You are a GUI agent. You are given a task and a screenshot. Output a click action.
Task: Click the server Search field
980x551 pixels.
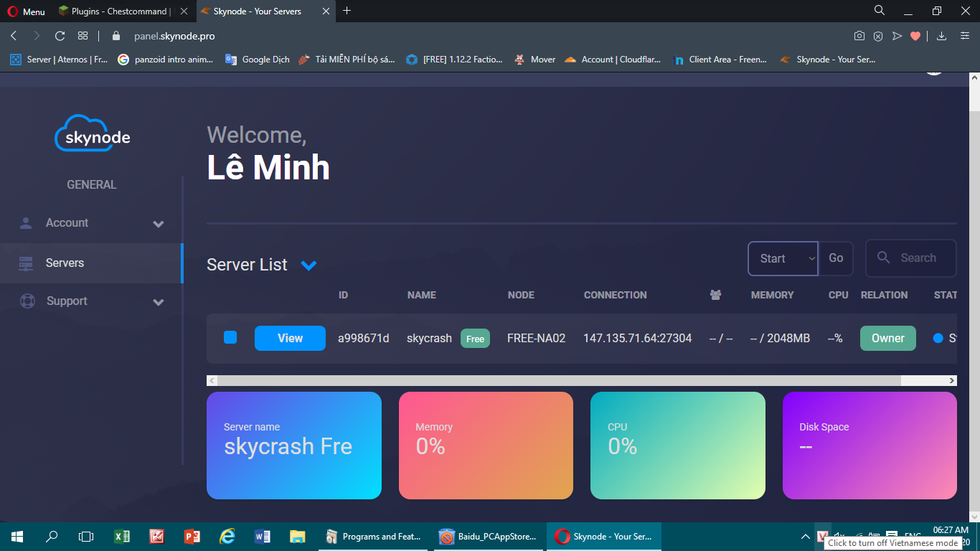tap(911, 258)
